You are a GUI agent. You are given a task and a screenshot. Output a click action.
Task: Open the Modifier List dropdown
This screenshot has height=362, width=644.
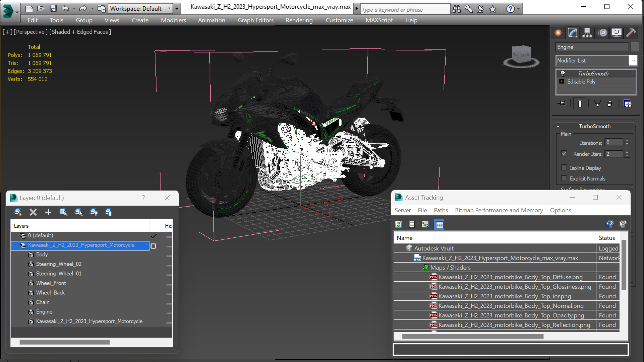tap(633, 61)
